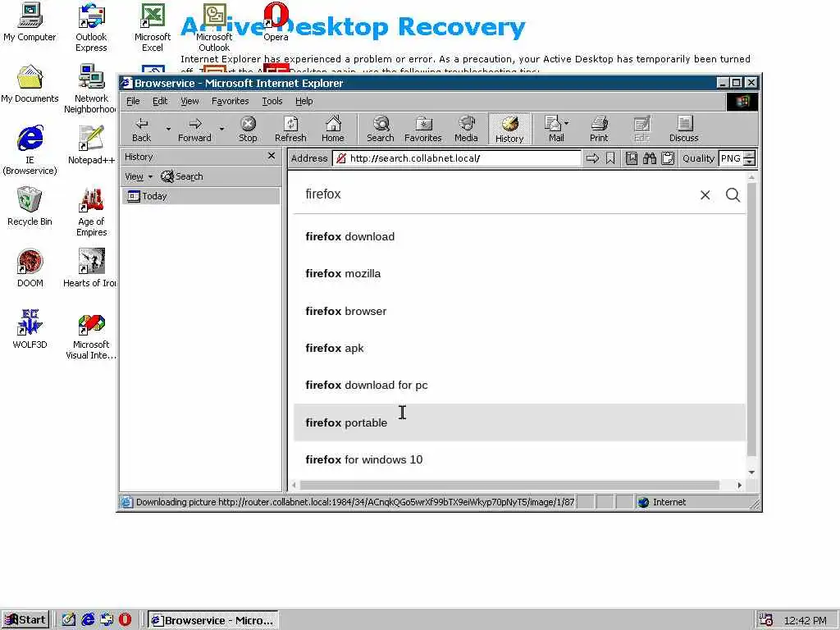The height and width of the screenshot is (630, 840).
Task: Click the horizontal scrollbar thumb
Action: click(509, 485)
